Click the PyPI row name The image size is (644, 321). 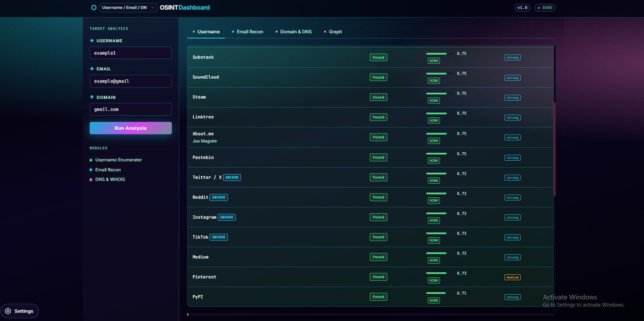tap(198, 297)
